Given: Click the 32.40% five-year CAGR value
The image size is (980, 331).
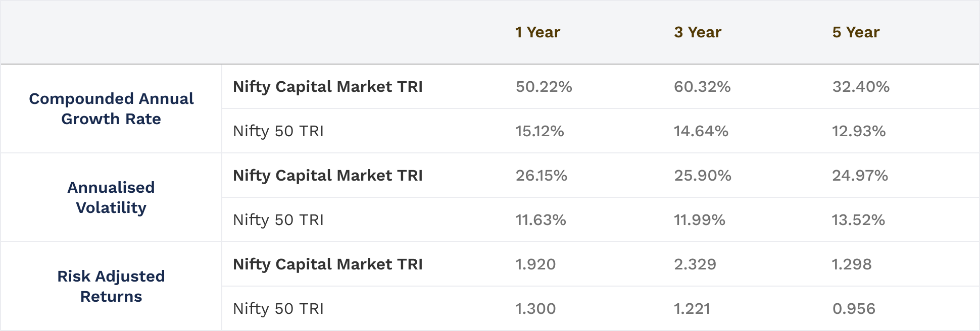Looking at the screenshot, I should click(861, 87).
